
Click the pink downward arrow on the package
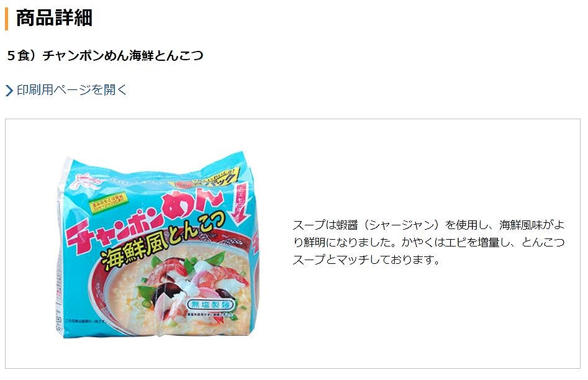click(242, 203)
